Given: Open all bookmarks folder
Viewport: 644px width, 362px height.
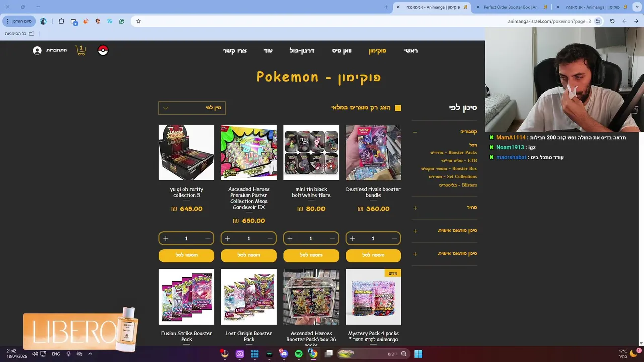Looking at the screenshot, I should (20, 34).
